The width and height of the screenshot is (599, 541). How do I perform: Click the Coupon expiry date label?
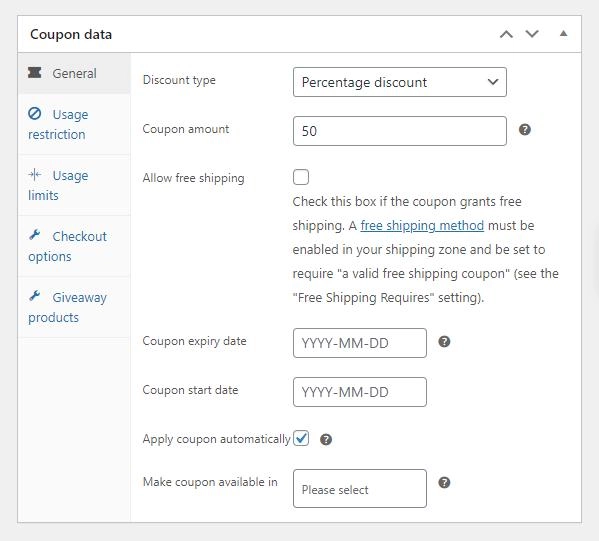pyautogui.click(x=194, y=341)
